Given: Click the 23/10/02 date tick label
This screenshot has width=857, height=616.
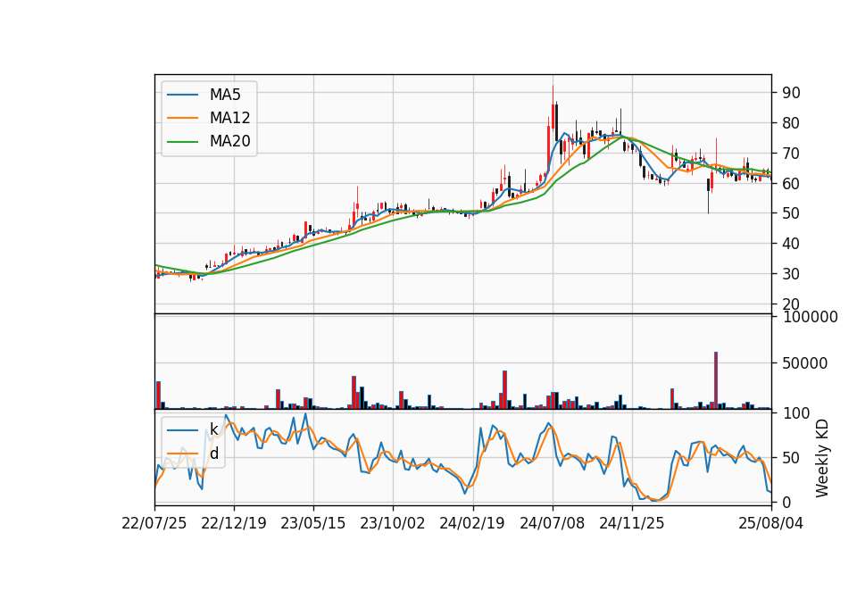Looking at the screenshot, I should 393,523.
